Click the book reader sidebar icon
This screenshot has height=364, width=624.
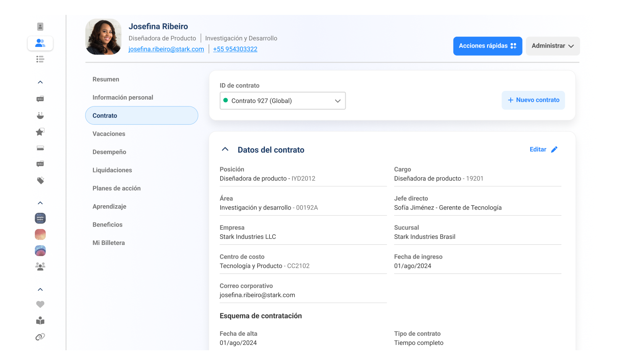[x=40, y=321]
